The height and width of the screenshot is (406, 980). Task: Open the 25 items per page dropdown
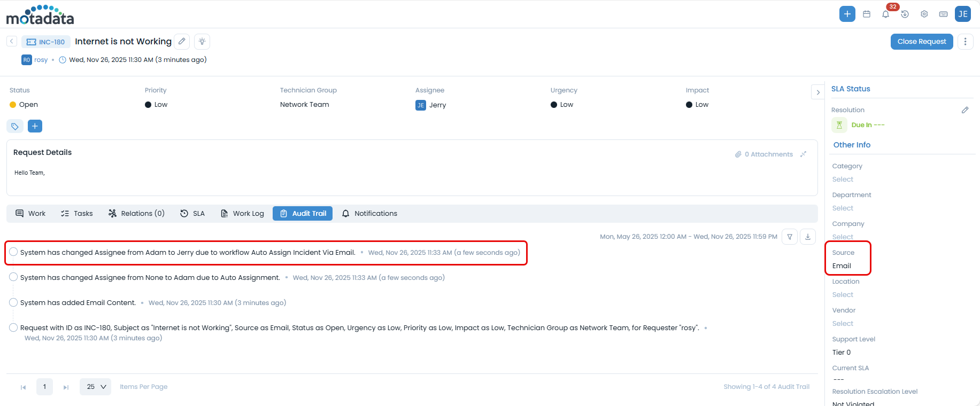point(96,387)
